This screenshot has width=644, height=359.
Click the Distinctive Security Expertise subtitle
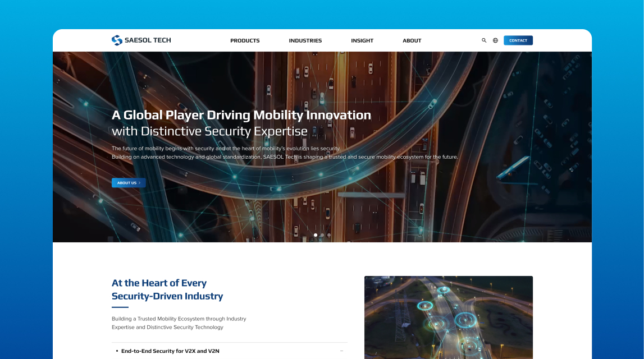click(209, 131)
